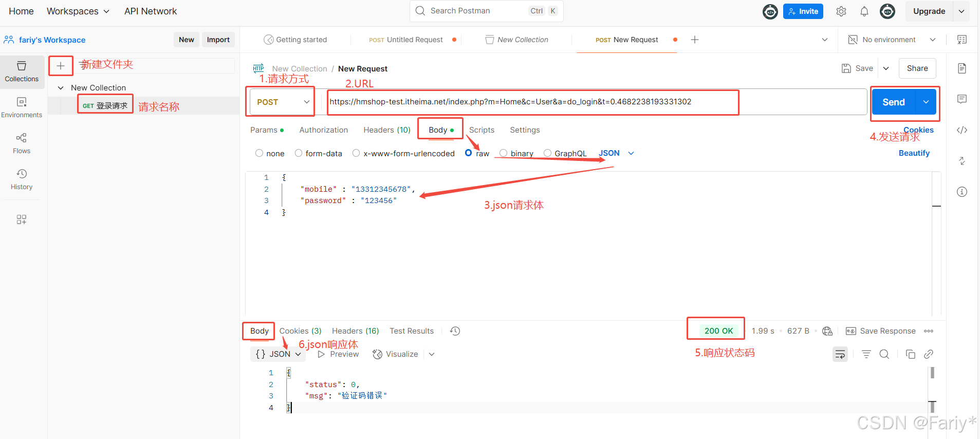
Task: Open the response more options ellipsis
Action: 929,331
